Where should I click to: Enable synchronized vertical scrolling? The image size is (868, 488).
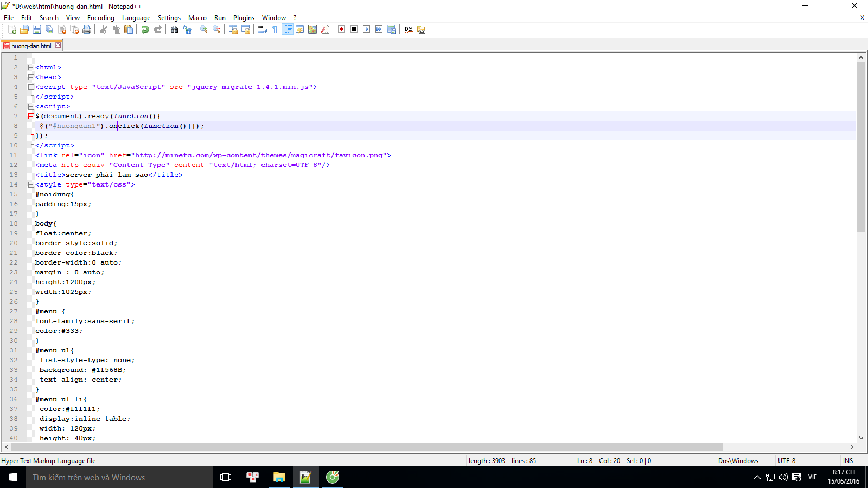pos(233,29)
